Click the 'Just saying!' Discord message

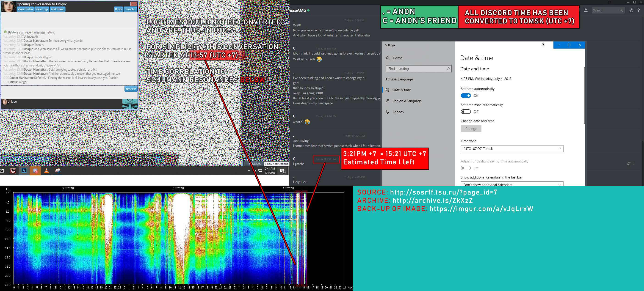(301, 141)
